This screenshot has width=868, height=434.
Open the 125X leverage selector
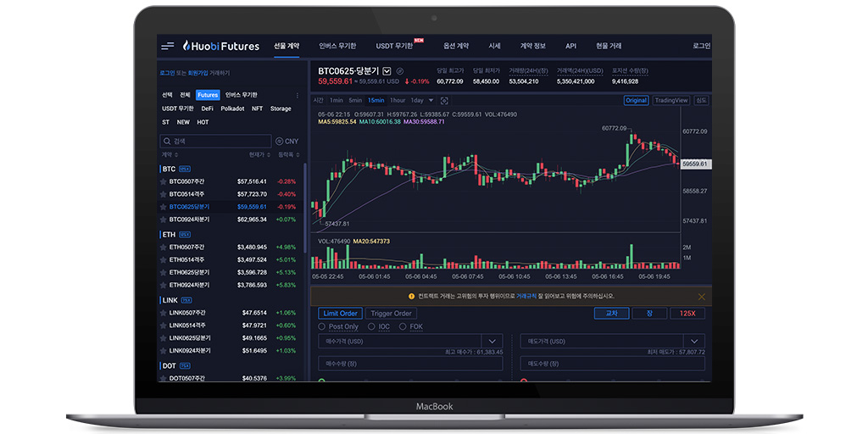tap(687, 314)
